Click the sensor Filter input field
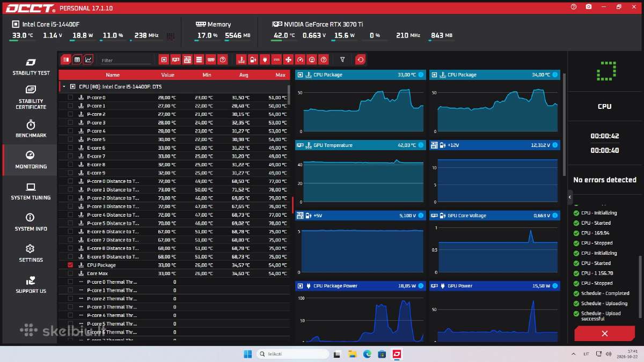The width and height of the screenshot is (644, 362). point(126,60)
